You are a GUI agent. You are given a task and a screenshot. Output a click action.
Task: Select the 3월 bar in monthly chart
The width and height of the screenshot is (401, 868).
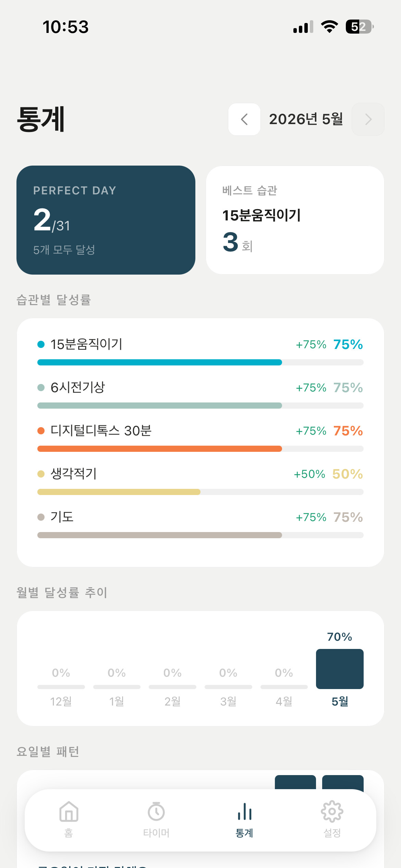coord(228,687)
